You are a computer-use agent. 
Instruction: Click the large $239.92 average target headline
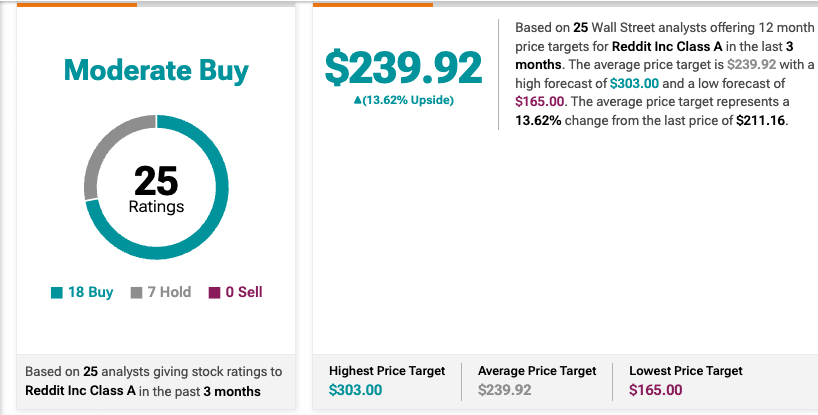pos(403,66)
